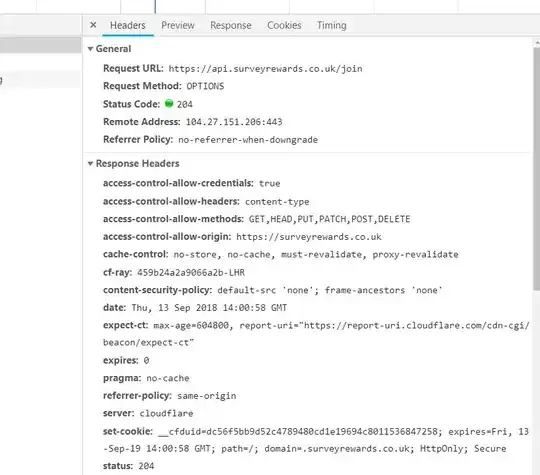Click the access-control-allow-origin URL value
Viewport: 540px width, 475px height.
[309, 237]
